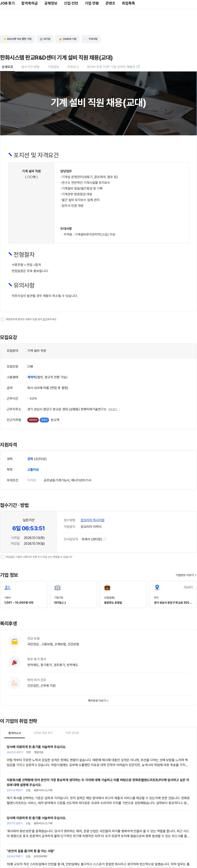Select the 추천공고 tab
Image resolution: width=197 pixels, height=868 pixels.
pos(73,67)
